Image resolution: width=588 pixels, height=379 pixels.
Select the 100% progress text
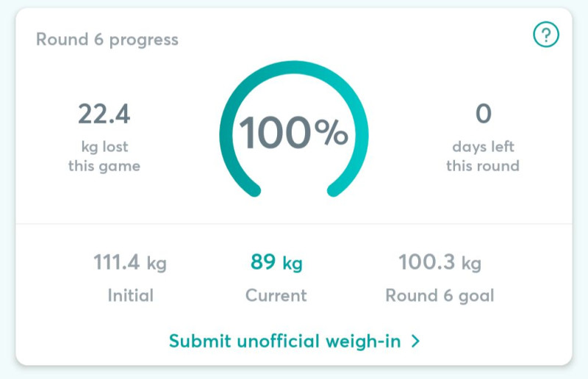tap(293, 133)
